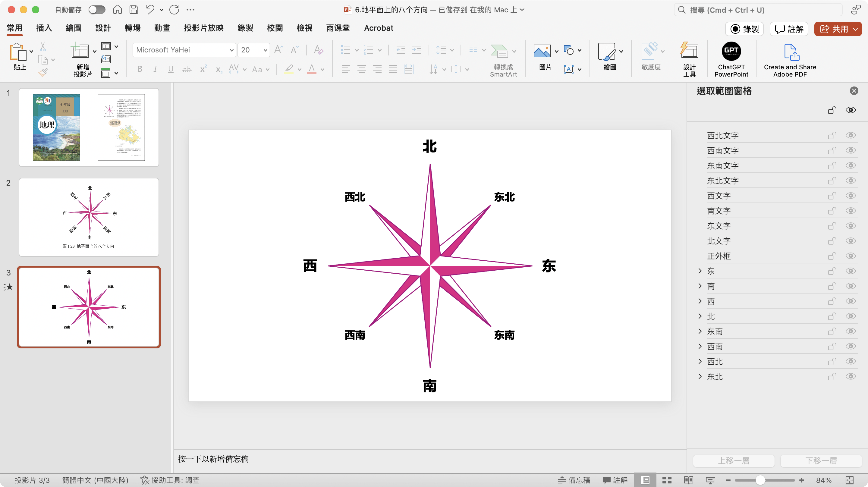Hide the 西北文字 layer with eye icon

(851, 136)
